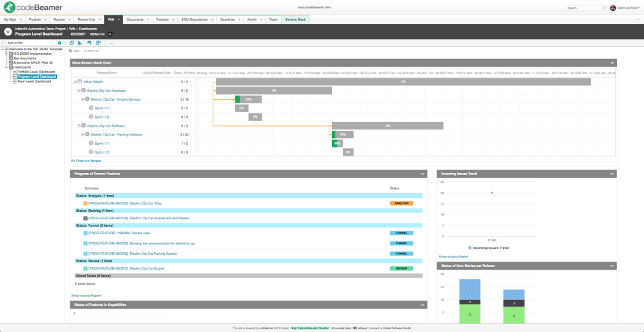The image size is (644, 332).
Task: Click the Search input field
Action: pos(584,8)
